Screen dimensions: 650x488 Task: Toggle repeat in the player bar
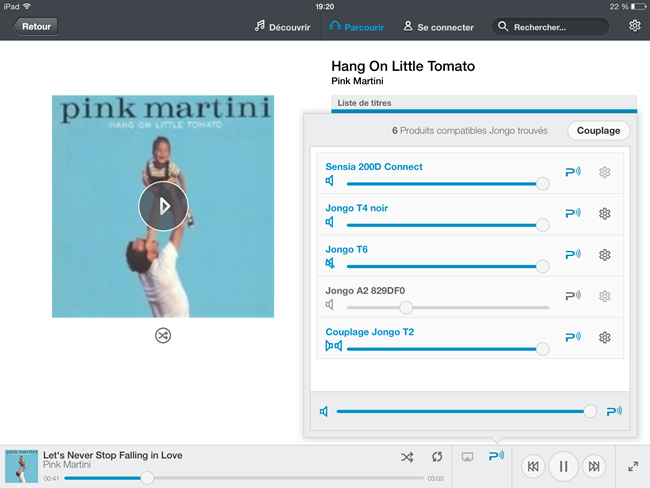click(437, 457)
